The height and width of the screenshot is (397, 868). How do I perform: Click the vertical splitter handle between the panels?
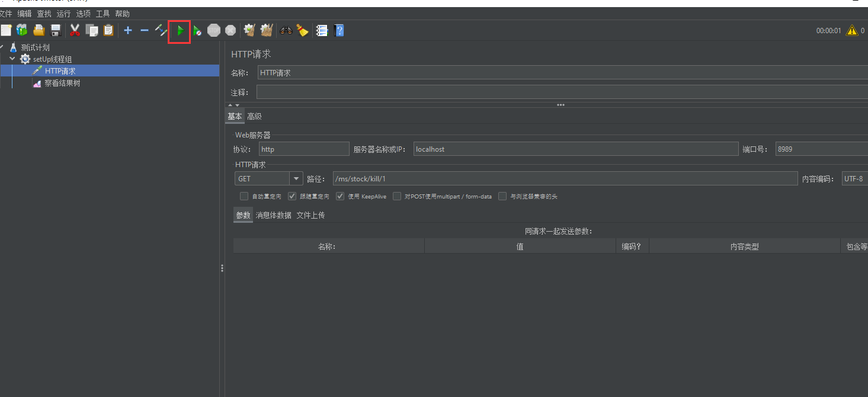pyautogui.click(x=222, y=268)
